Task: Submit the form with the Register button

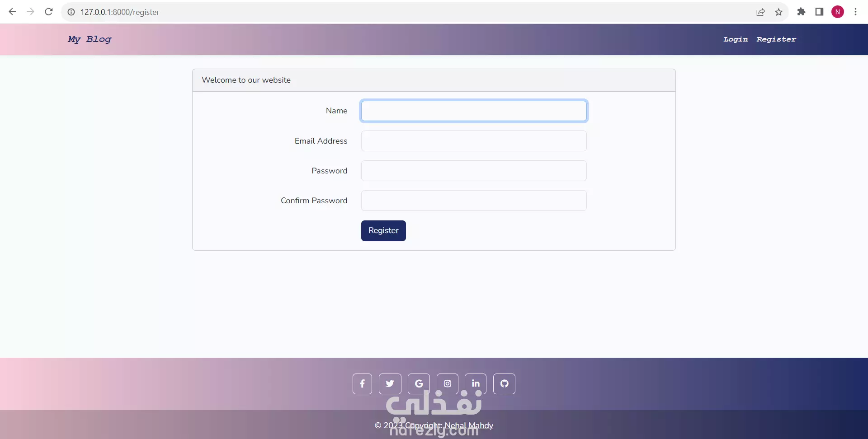Action: [383, 231]
